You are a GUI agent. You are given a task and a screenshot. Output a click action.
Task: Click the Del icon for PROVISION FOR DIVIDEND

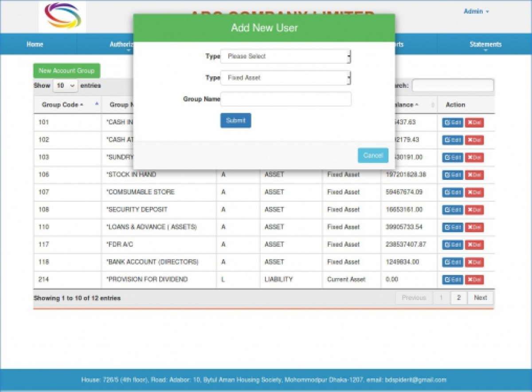point(474,279)
